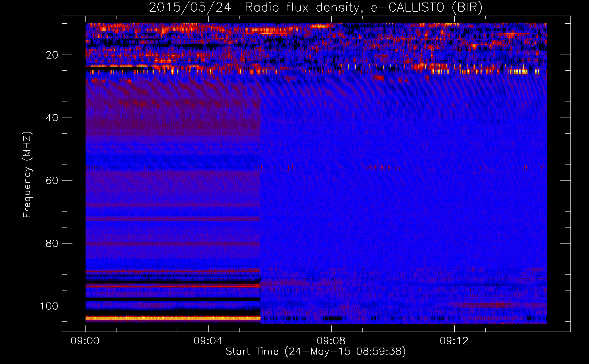Select the 'Frequency (MHZ)' axis label

tap(27, 174)
